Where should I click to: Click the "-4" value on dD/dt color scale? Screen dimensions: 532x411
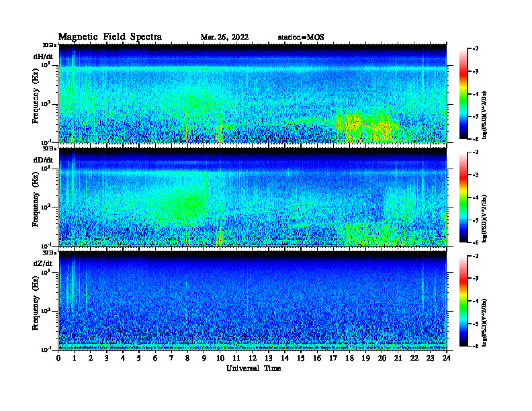coord(476,197)
